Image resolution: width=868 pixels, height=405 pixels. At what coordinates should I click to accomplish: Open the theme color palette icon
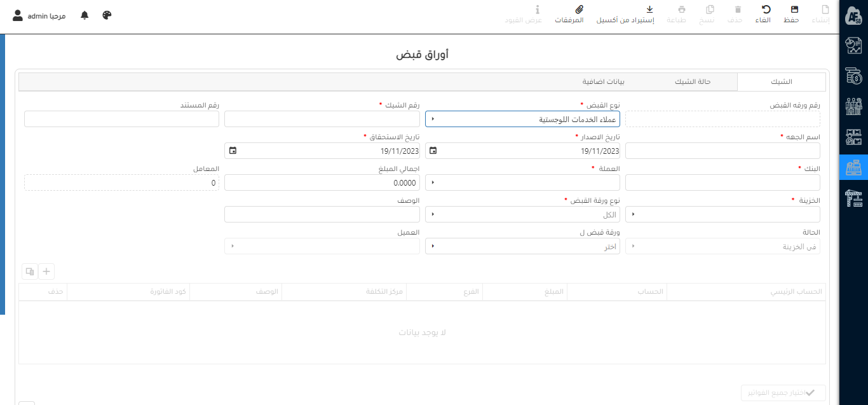pyautogui.click(x=107, y=15)
